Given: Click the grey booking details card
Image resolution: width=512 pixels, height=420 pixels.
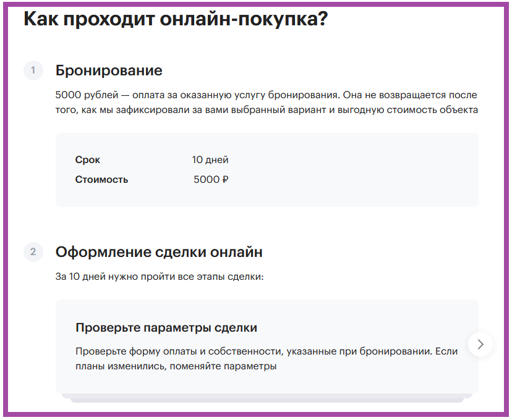Looking at the screenshot, I should pyautogui.click(x=266, y=169).
